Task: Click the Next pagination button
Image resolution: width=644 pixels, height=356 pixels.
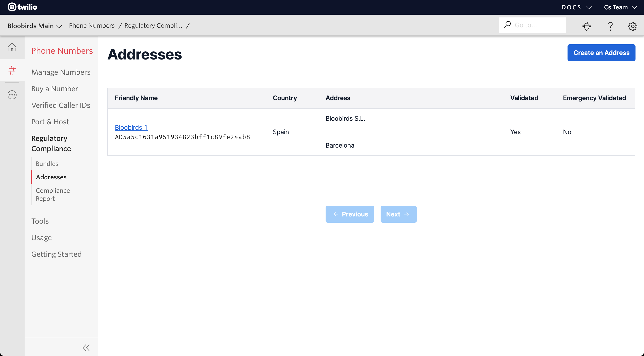Action: [398, 214]
